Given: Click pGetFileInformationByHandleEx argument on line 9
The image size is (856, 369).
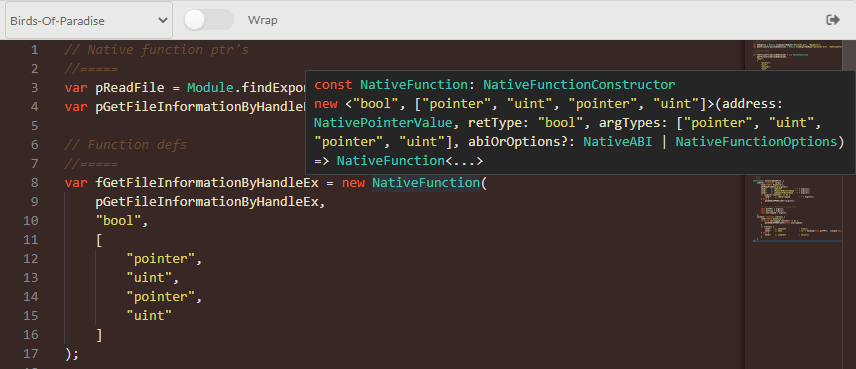Looking at the screenshot, I should (206, 202).
